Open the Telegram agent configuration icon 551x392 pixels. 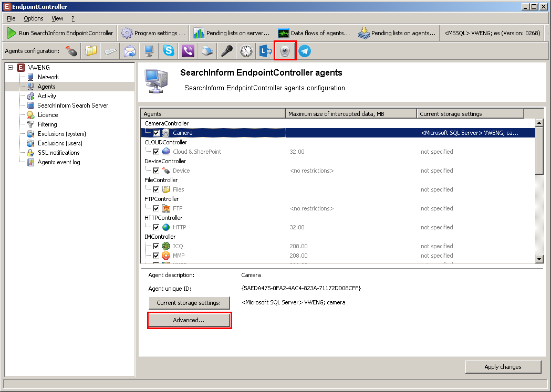click(305, 51)
